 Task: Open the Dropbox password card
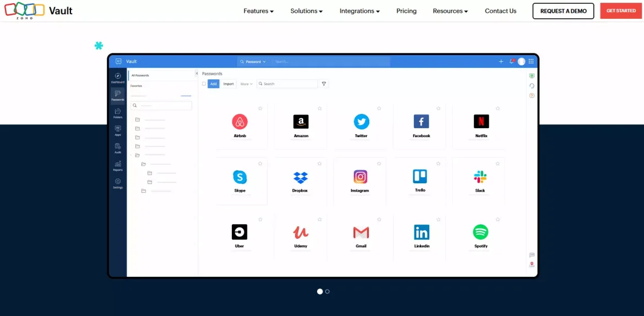coord(301,181)
